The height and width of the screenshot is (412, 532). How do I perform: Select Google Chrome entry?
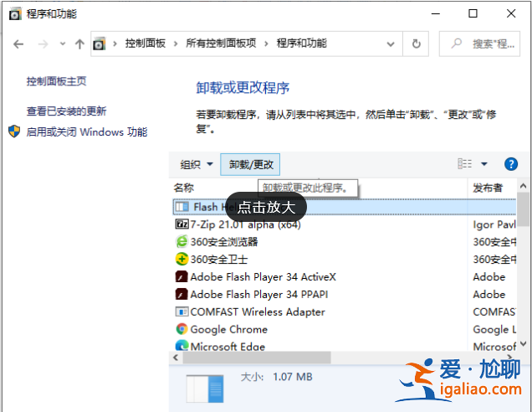click(x=228, y=329)
